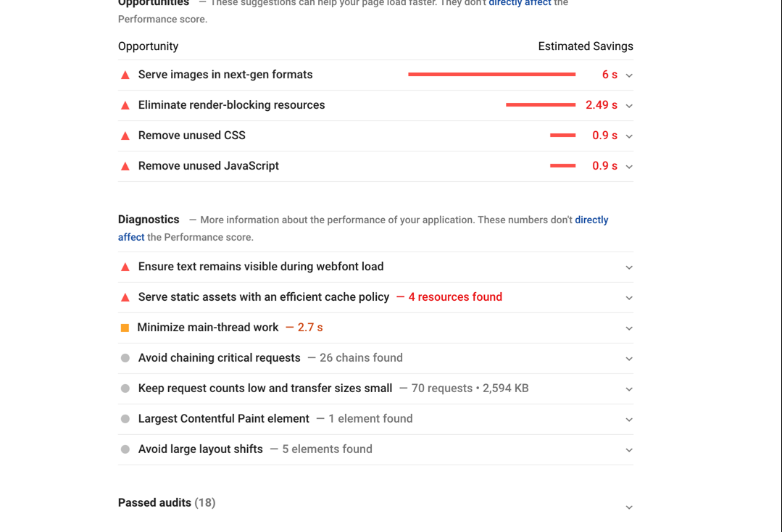Expand the Passed audits section
Screen dimensions: 782x532
(x=629, y=507)
